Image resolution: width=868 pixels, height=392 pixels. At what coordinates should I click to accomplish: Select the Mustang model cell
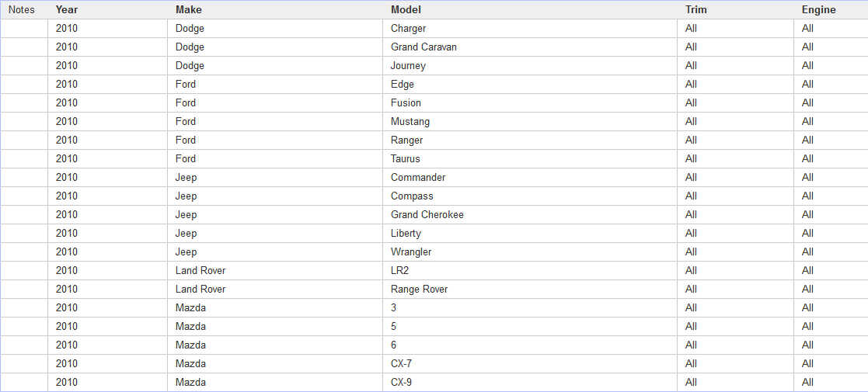[x=530, y=122]
